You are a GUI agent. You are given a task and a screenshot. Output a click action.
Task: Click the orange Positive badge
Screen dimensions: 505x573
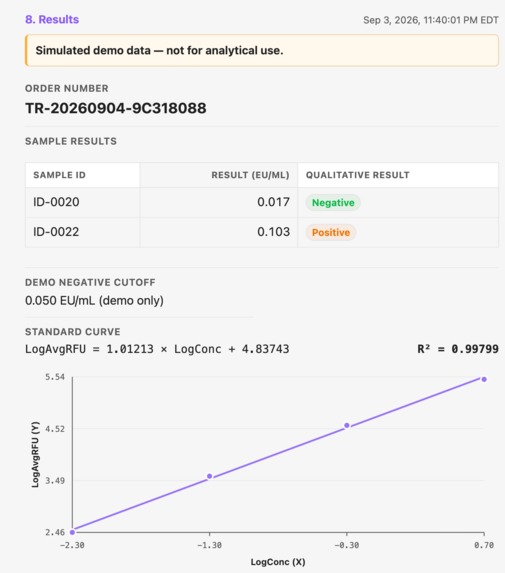coord(331,232)
